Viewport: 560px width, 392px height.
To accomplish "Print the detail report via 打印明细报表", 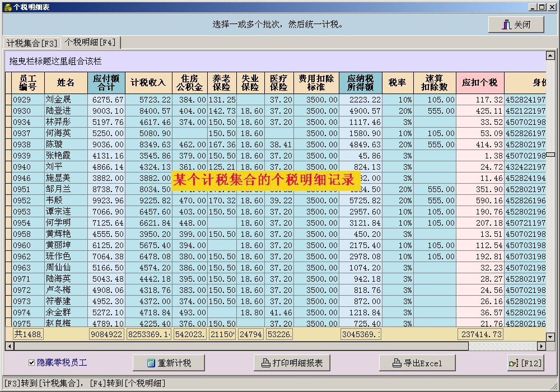I will tap(292, 363).
